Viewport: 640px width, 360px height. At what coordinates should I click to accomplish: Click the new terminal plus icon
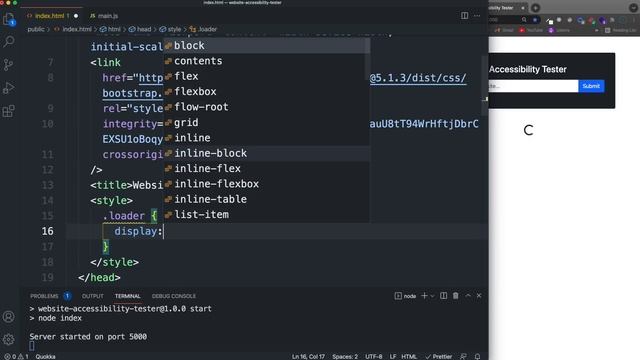click(424, 296)
